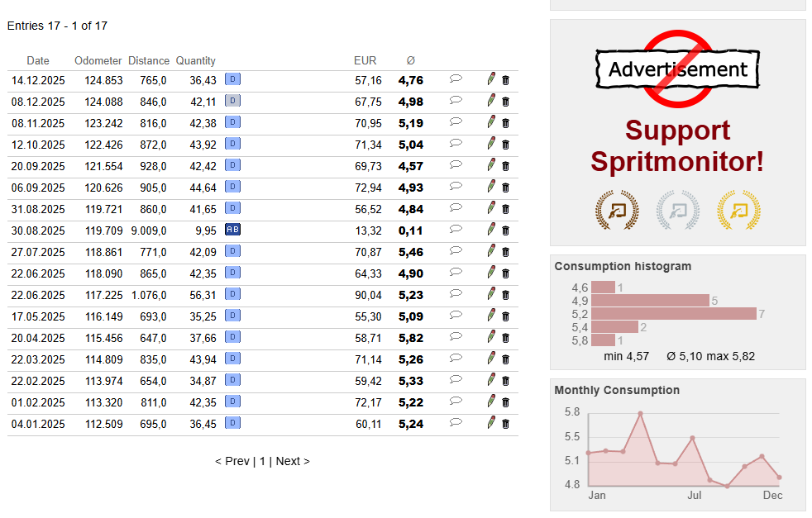The width and height of the screenshot is (812, 518).
Task: Open page 1 in the pagination
Action: (263, 461)
